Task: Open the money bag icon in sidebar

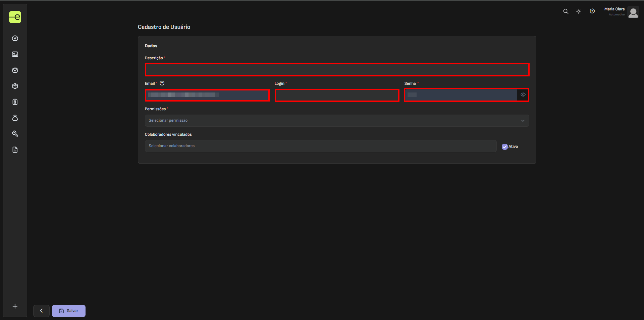Action: pos(15,118)
